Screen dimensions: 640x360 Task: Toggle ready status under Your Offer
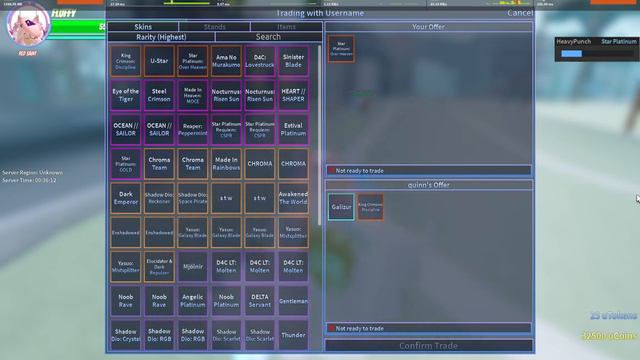point(429,171)
